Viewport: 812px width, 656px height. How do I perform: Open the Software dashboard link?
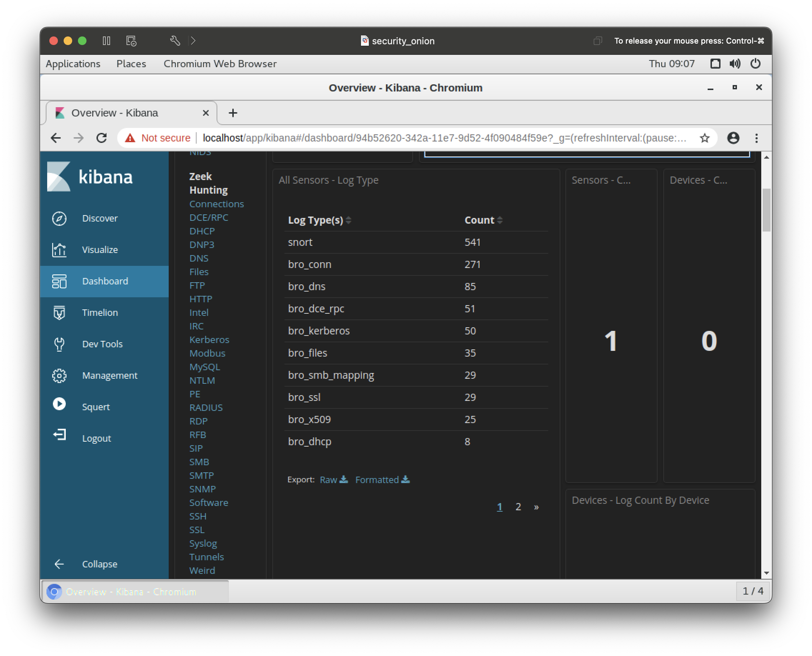pos(209,503)
